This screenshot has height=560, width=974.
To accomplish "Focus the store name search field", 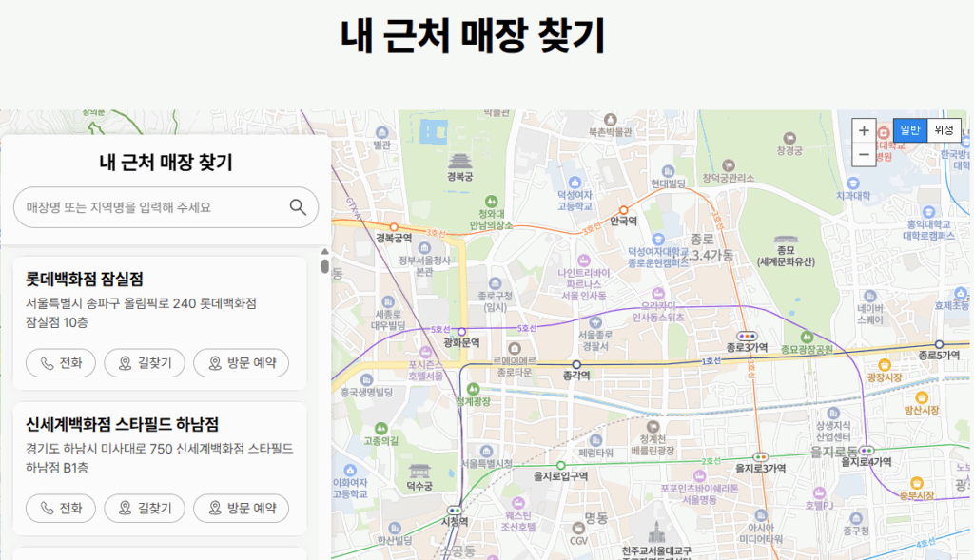I will tap(166, 207).
